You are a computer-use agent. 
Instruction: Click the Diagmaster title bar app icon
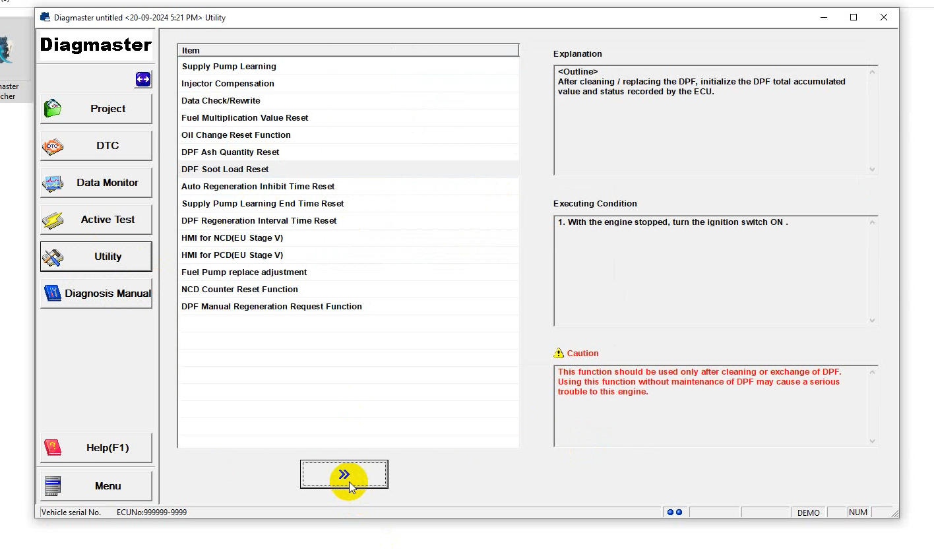point(45,17)
